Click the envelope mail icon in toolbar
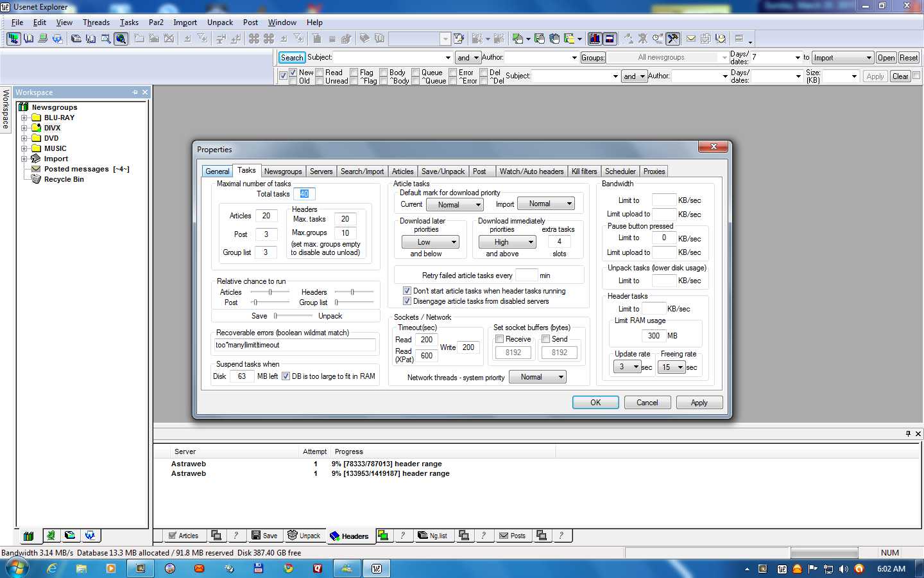924x578 pixels. [x=691, y=39]
